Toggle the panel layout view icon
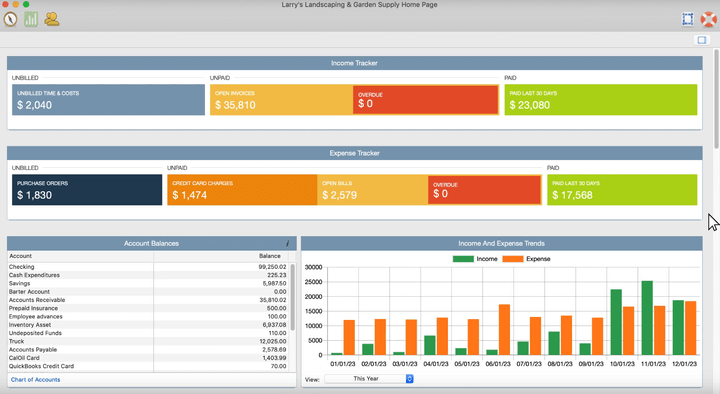Screen dimensions: 720x394 [702, 40]
